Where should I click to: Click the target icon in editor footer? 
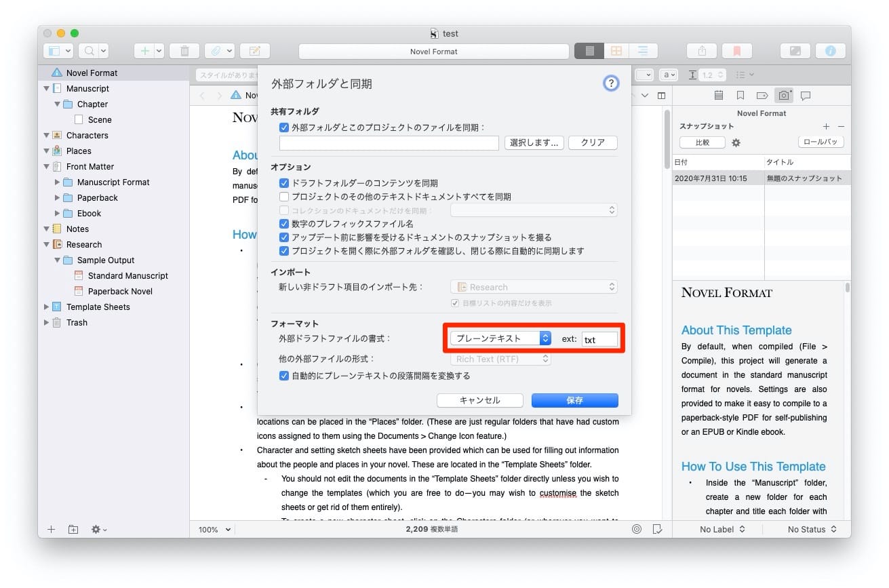(x=636, y=529)
